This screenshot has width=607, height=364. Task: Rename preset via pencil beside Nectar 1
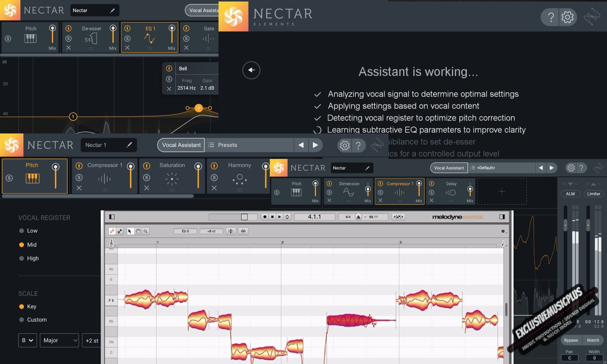pyautogui.click(x=129, y=145)
